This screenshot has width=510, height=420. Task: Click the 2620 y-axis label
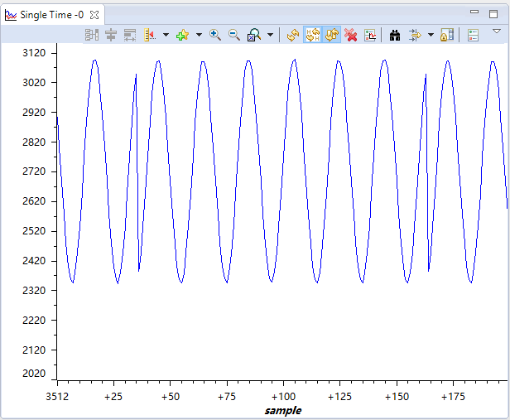pyautogui.click(x=34, y=201)
